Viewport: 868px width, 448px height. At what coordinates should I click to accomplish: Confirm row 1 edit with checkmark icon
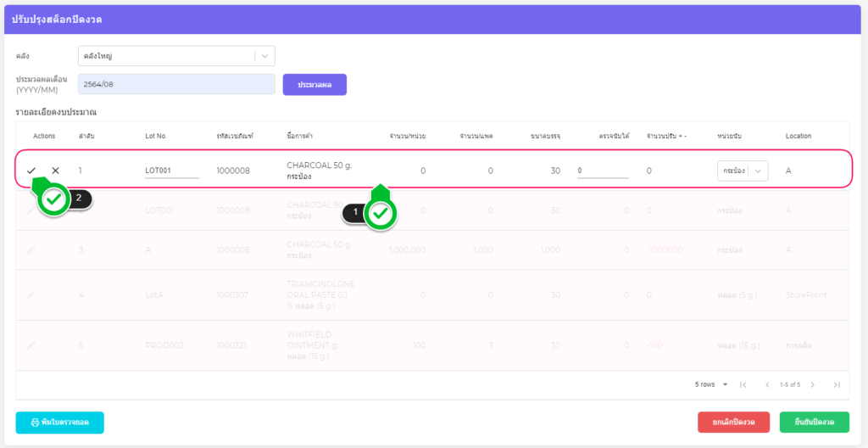(x=31, y=171)
